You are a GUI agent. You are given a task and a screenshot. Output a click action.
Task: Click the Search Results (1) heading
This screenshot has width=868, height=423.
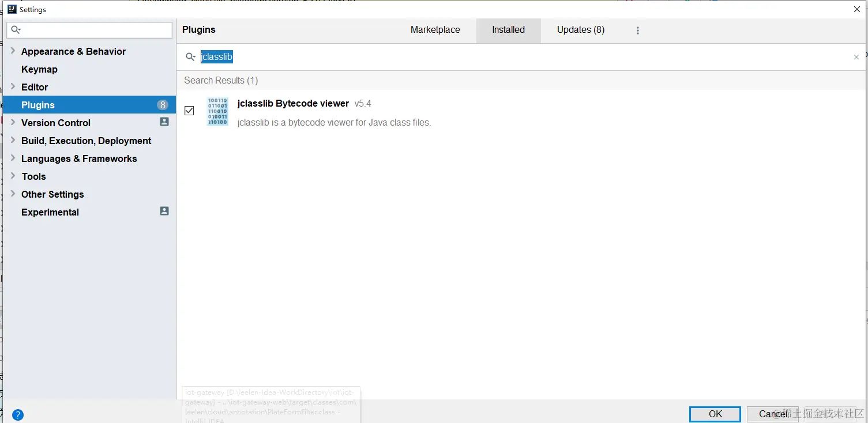click(x=221, y=81)
